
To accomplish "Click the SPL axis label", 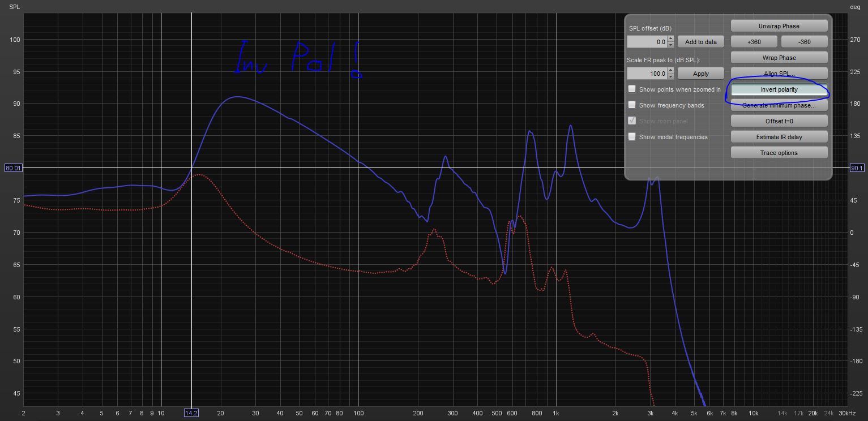I will click(x=14, y=7).
